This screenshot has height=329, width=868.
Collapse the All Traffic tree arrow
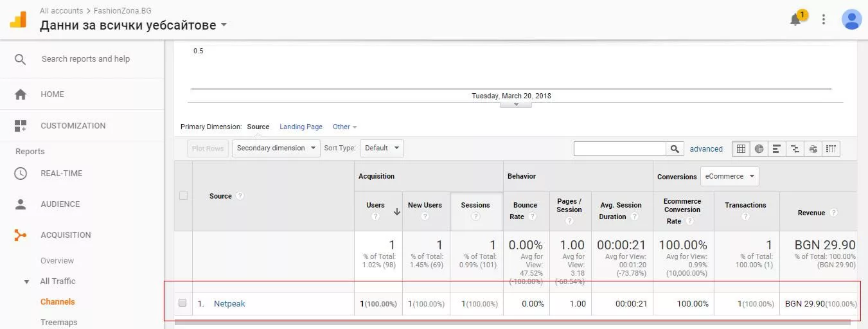point(27,281)
